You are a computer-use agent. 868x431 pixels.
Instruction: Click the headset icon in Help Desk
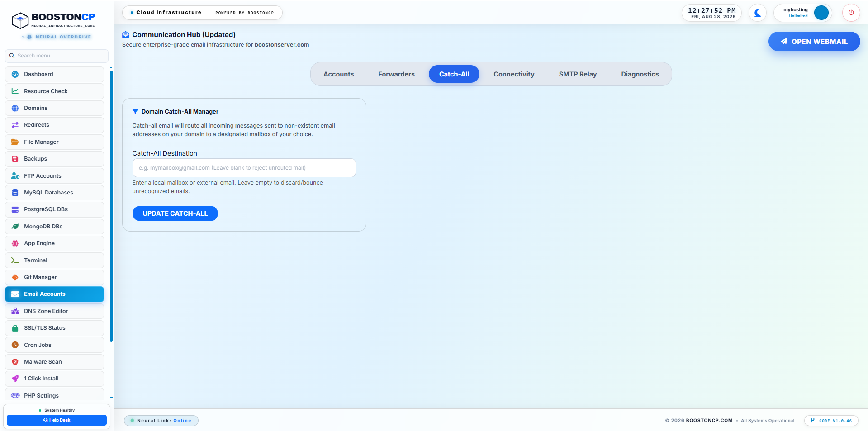(45, 420)
